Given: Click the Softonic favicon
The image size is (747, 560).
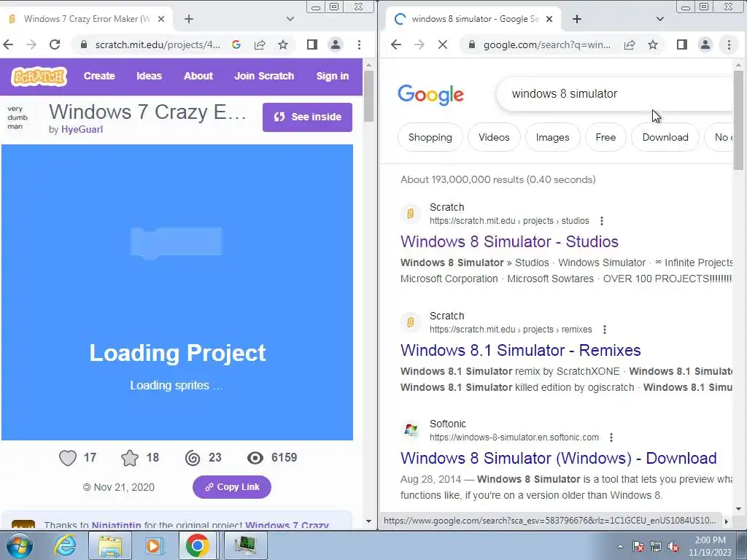Looking at the screenshot, I should click(410, 430).
